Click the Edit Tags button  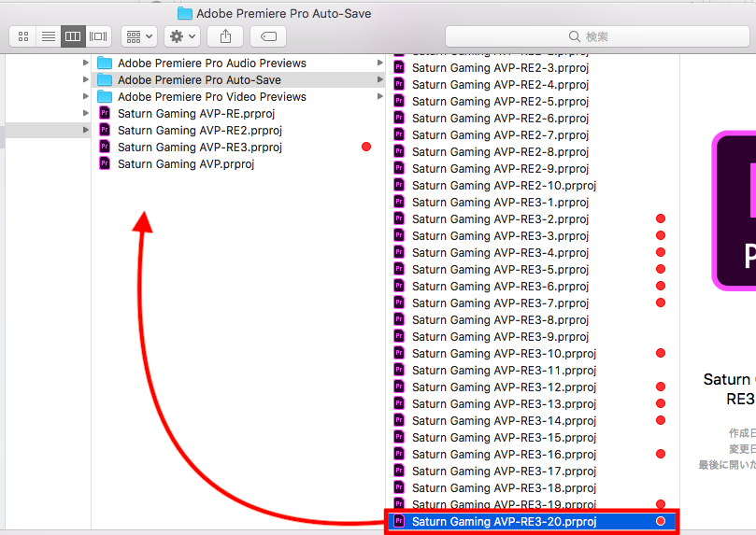(268, 36)
